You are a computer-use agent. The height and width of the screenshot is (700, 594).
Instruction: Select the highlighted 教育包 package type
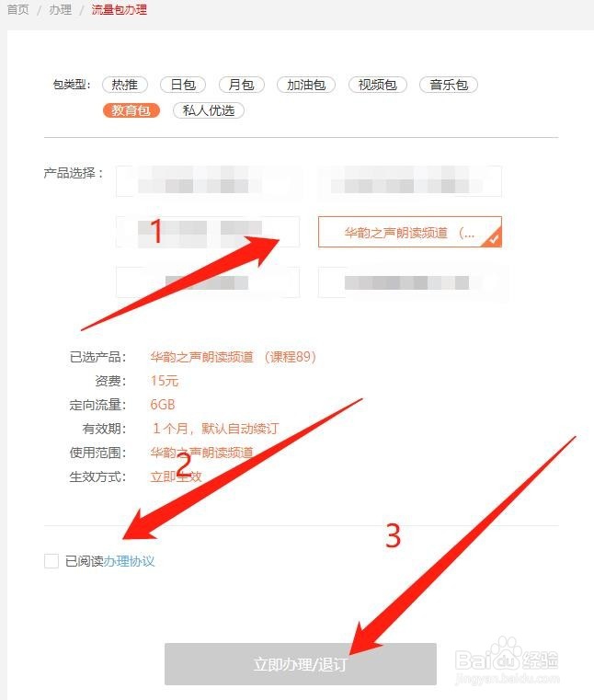(x=131, y=110)
